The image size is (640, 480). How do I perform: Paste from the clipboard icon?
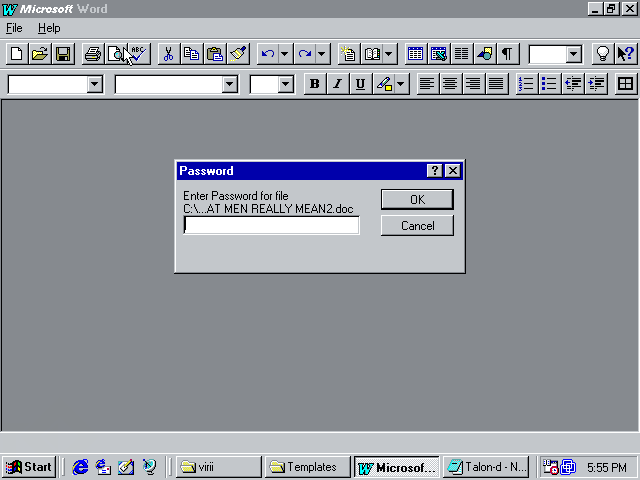[215, 53]
